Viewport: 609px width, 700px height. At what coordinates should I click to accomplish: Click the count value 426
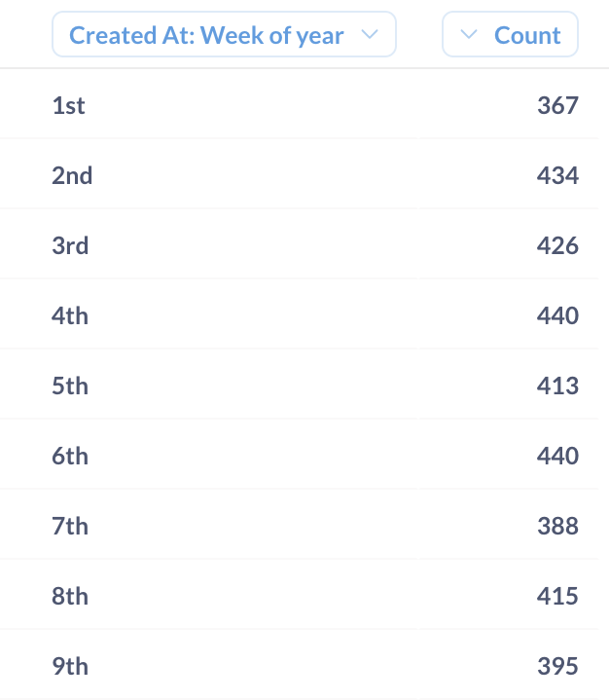tap(557, 245)
